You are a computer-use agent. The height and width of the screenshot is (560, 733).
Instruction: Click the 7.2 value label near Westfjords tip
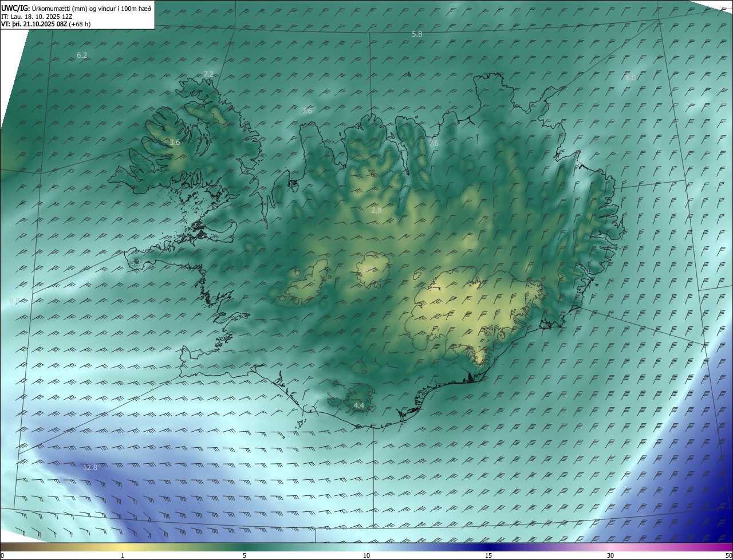click(208, 74)
